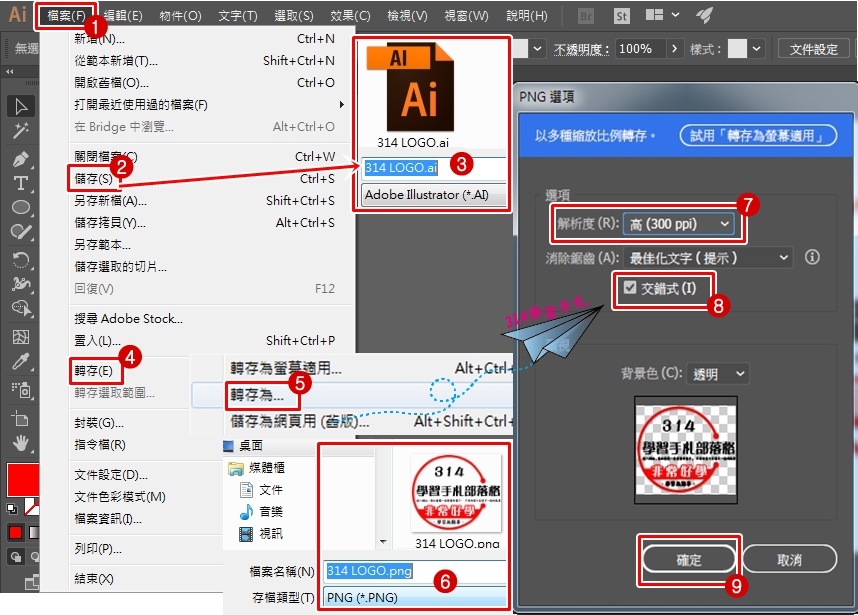
Task: Select the Magic Wand tool
Action: (21, 131)
